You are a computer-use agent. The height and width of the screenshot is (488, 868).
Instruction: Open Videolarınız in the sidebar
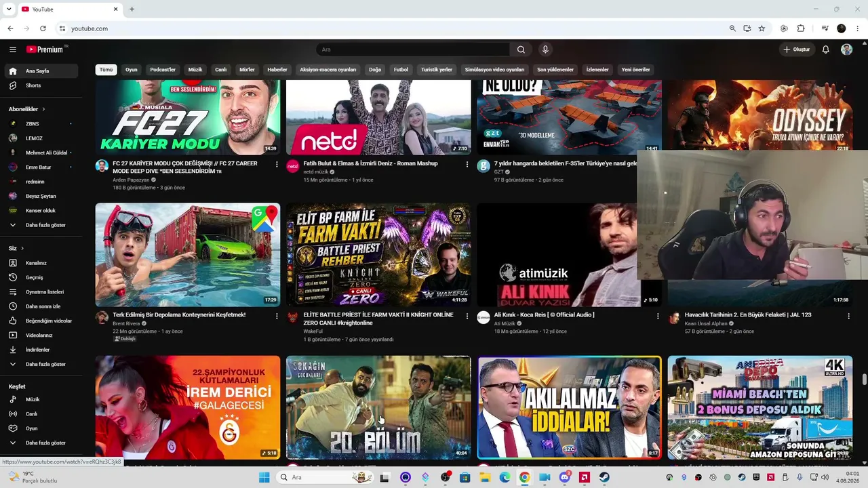[43, 335]
